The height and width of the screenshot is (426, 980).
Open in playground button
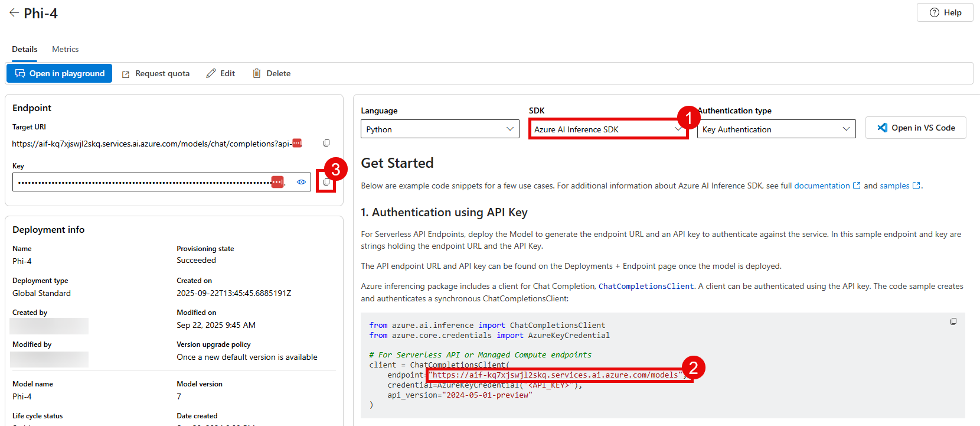coord(60,73)
